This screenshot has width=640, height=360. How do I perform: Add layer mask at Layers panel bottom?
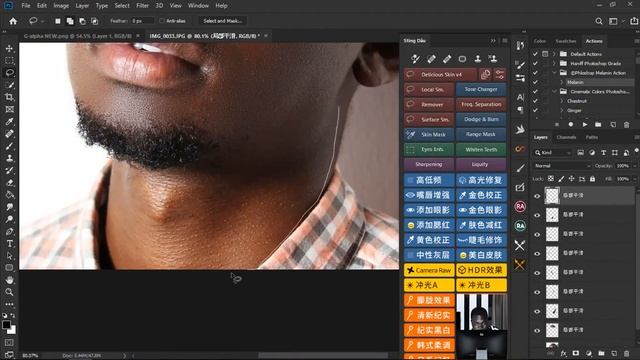576,353
